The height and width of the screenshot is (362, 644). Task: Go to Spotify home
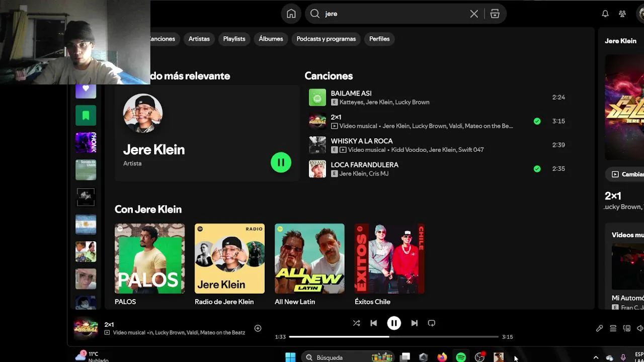tap(291, 14)
